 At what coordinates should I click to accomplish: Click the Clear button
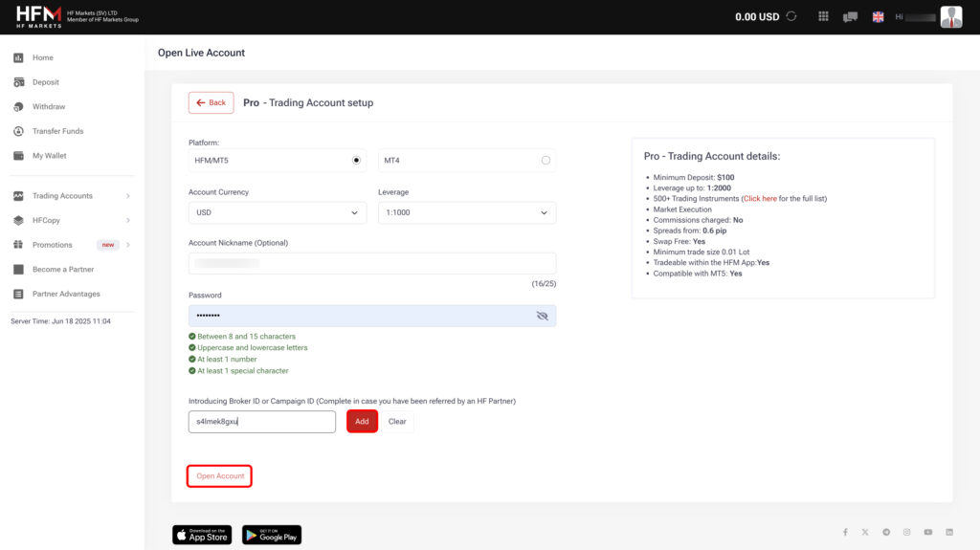pyautogui.click(x=397, y=421)
